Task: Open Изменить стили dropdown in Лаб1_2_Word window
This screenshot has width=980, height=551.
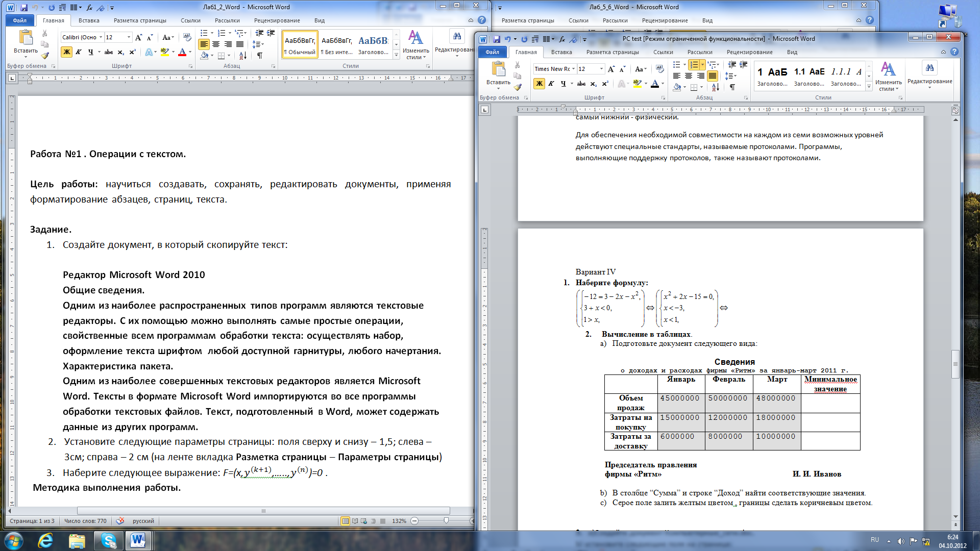Action: (x=415, y=45)
